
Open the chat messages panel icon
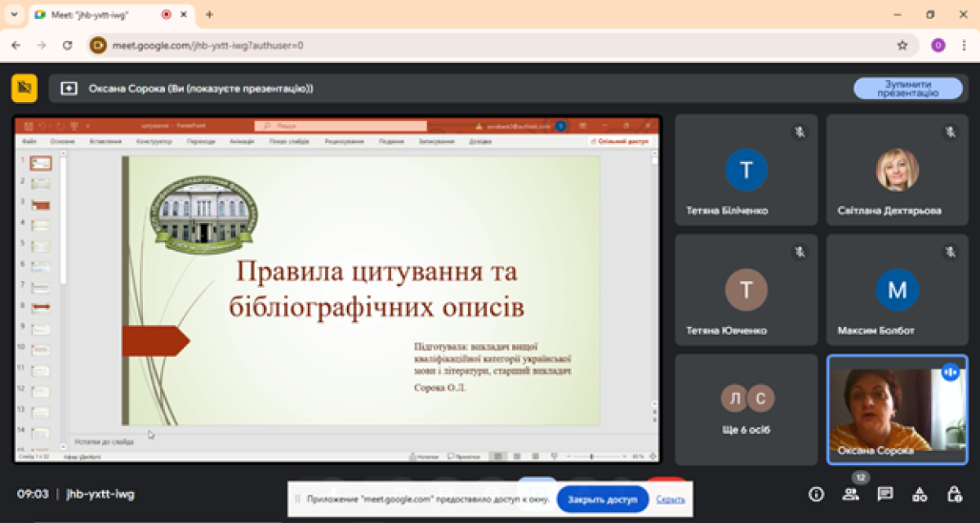[885, 494]
